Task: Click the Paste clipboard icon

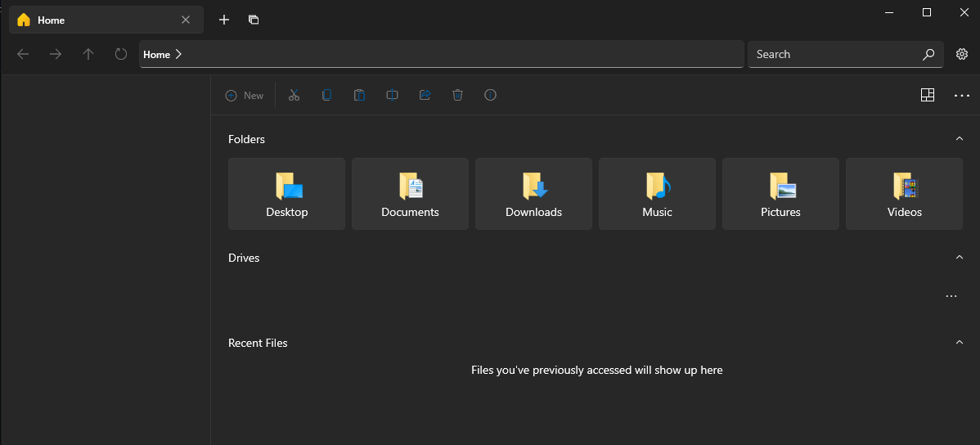Action: click(x=359, y=95)
